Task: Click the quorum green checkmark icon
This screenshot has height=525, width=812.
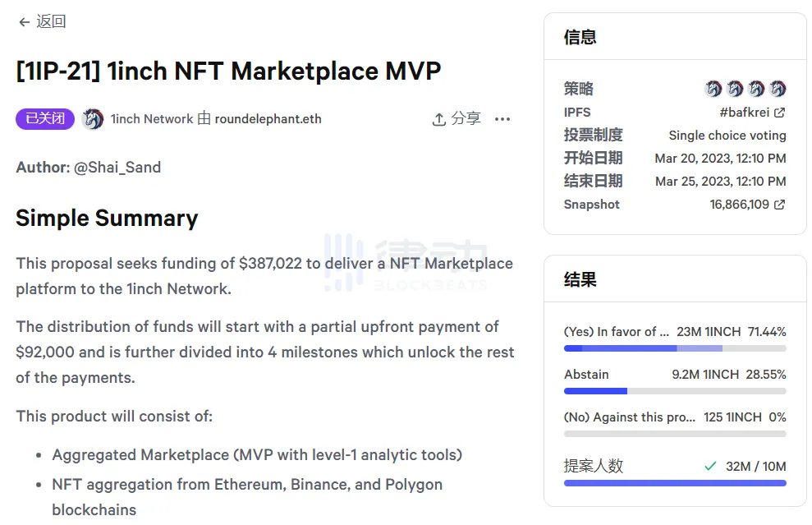Action: click(x=710, y=466)
